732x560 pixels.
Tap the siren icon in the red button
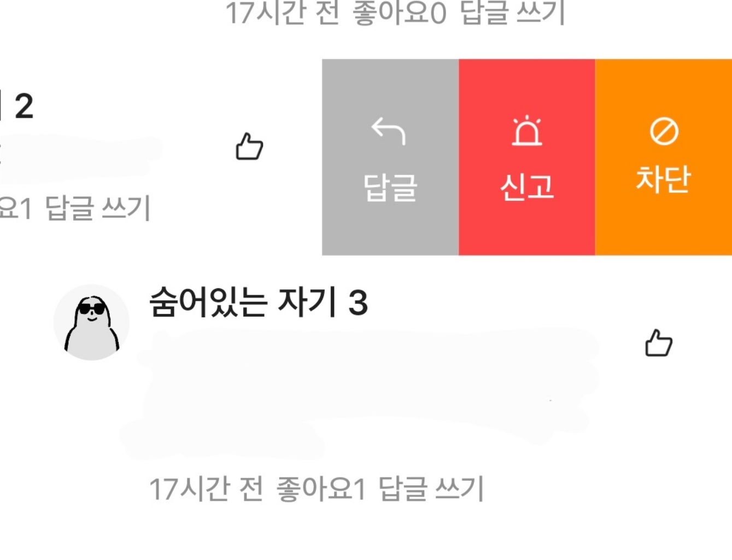[527, 131]
